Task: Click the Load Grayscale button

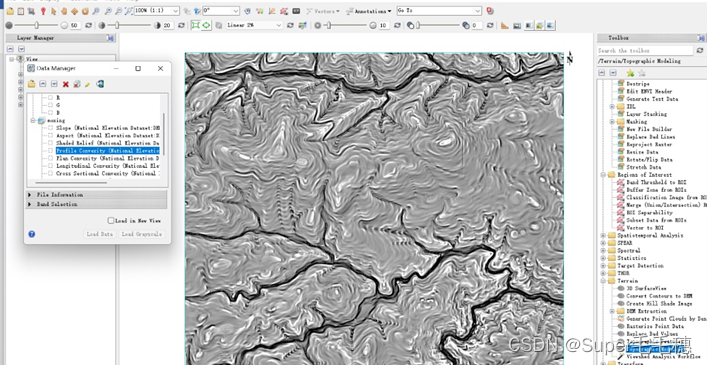Action: click(x=141, y=234)
